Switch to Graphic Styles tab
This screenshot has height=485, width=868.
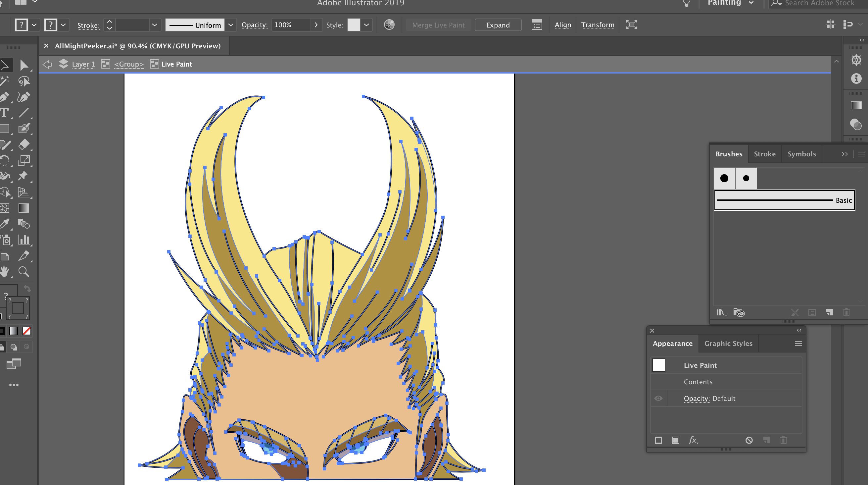[x=728, y=343]
